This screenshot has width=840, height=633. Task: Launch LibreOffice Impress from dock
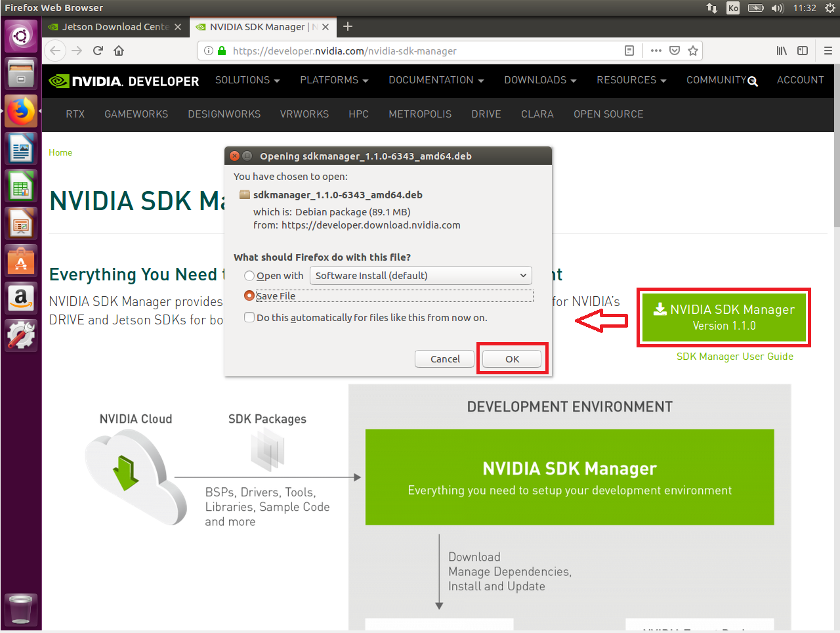[x=21, y=224]
